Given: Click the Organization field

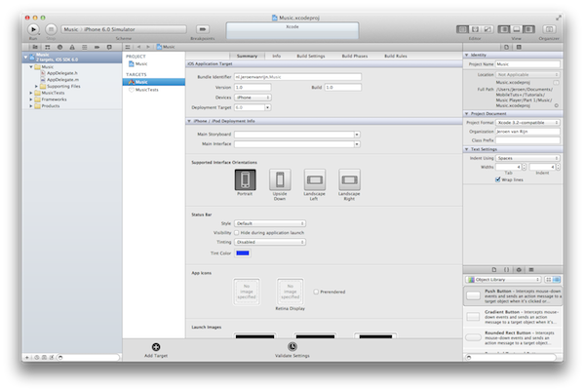Looking at the screenshot, I should [527, 132].
